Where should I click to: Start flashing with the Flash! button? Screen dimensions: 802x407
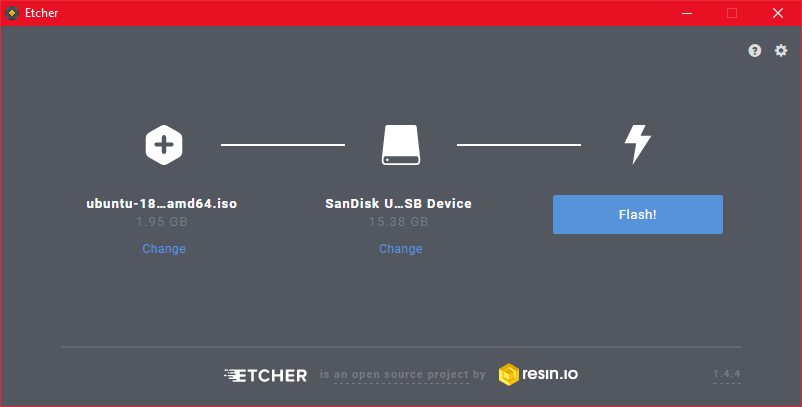click(638, 214)
